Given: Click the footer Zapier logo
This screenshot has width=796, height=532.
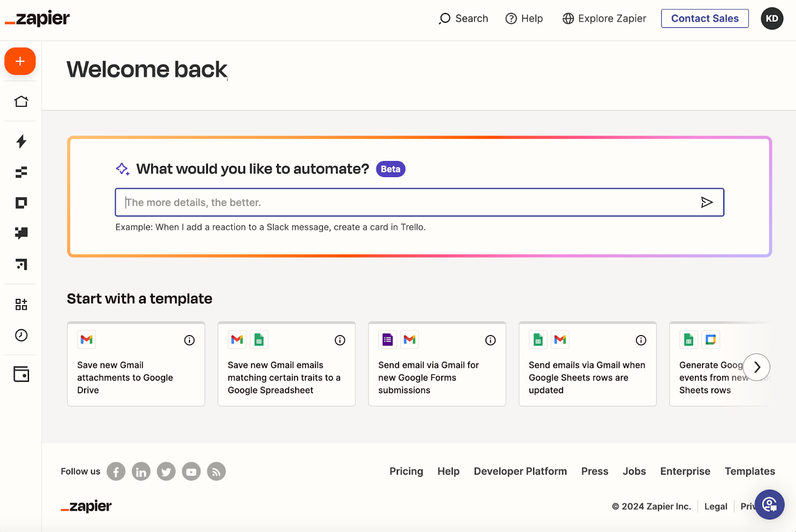Looking at the screenshot, I should click(x=86, y=506).
